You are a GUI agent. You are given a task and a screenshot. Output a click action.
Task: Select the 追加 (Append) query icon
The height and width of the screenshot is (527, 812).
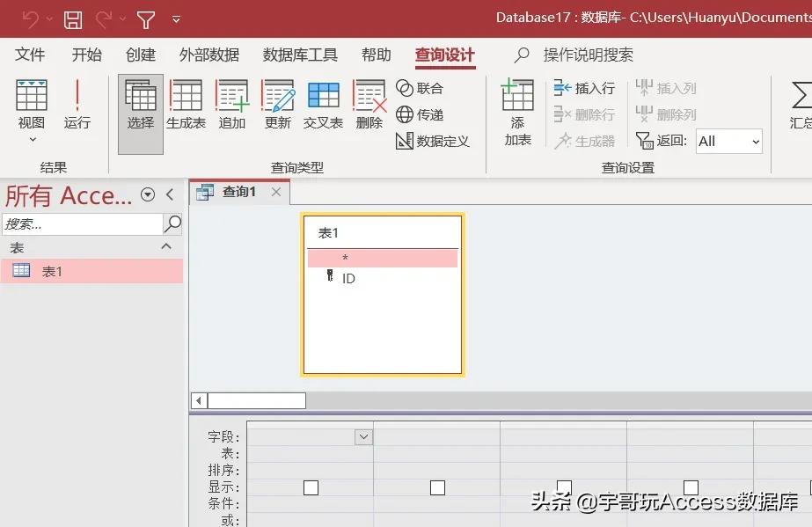(x=231, y=106)
